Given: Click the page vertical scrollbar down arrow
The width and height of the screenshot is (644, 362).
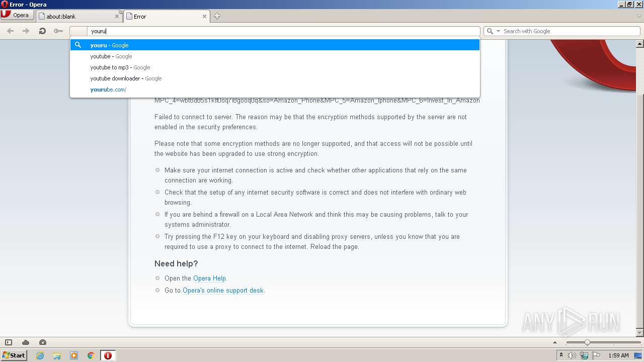Looking at the screenshot, I should (x=640, y=333).
